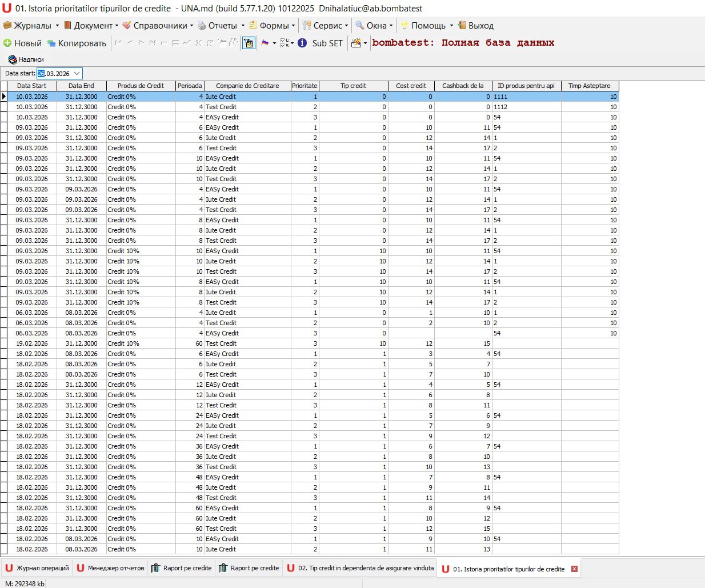Click the Prioritate column header

[305, 86]
